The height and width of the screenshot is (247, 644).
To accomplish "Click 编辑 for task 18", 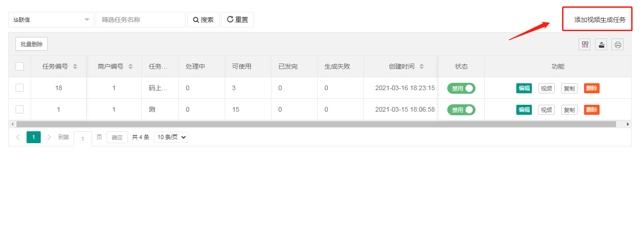I will point(524,88).
